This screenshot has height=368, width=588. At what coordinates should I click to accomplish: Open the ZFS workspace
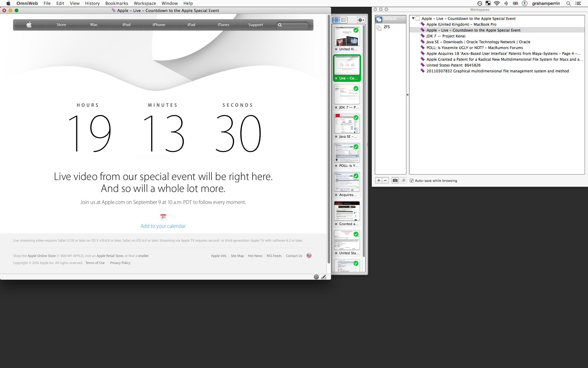386,27
